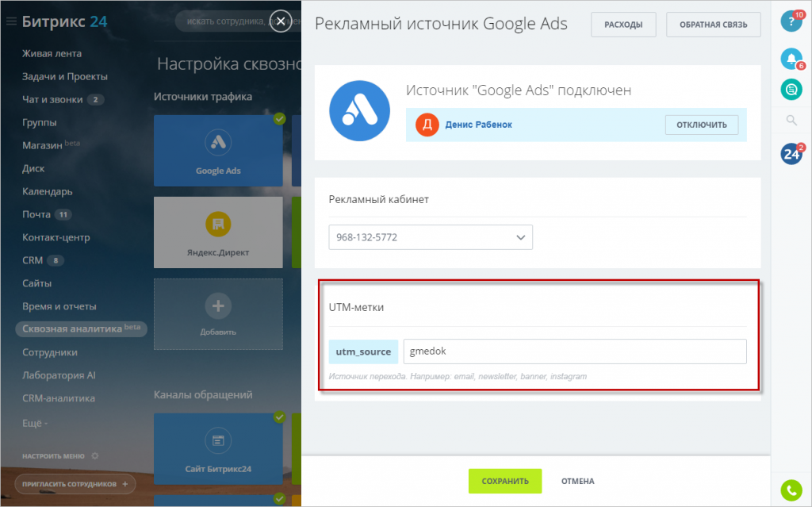The height and width of the screenshot is (507, 812).
Task: Open the green chat messenger icon
Action: point(791,90)
